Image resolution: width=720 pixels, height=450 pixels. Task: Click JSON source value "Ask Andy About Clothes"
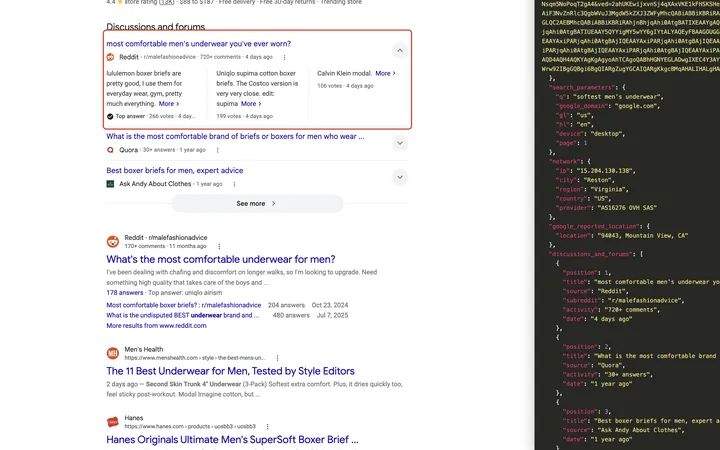639,430
